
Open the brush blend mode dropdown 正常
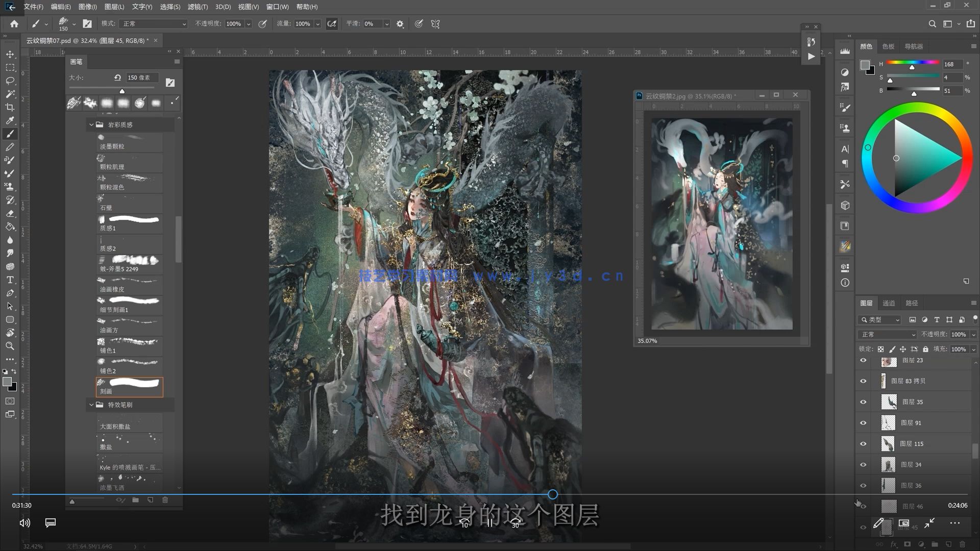[x=153, y=24]
